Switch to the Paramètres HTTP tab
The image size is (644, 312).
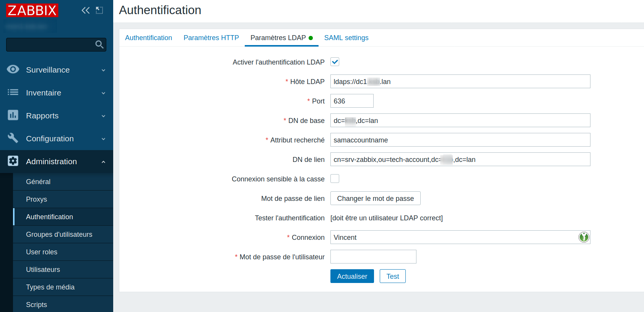click(211, 38)
